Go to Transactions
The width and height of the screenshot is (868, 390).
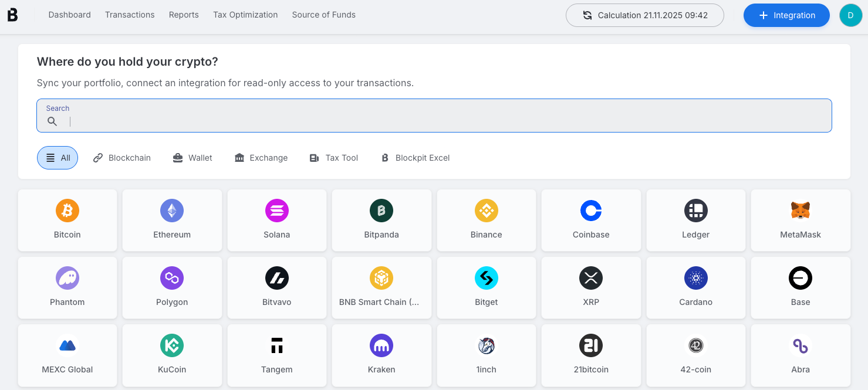[x=130, y=15]
